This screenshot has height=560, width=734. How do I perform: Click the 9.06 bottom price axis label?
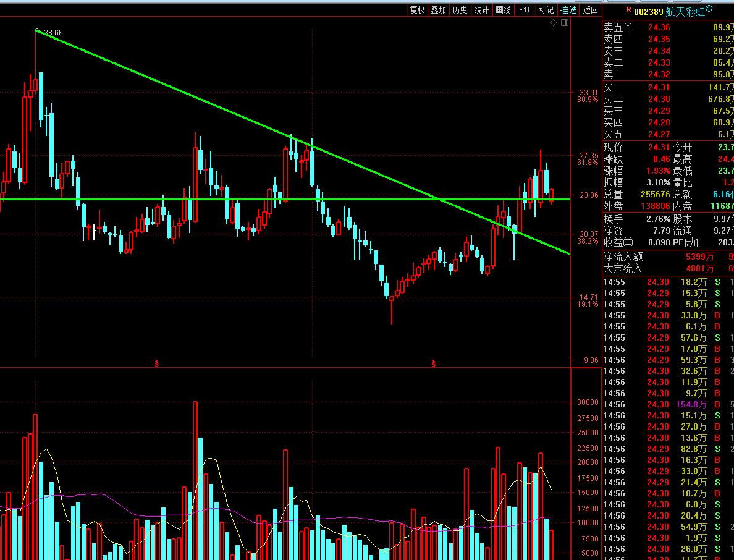point(591,360)
